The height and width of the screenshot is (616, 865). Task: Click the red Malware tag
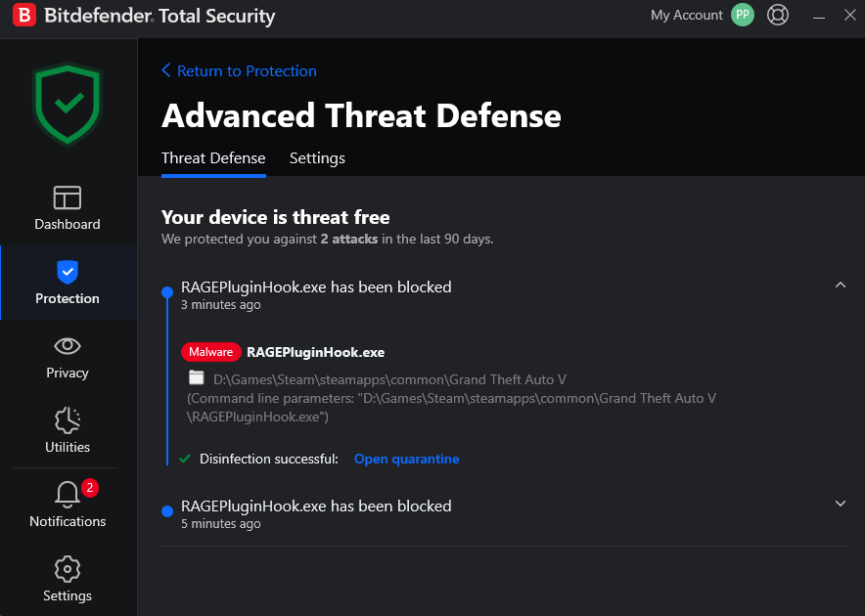[x=210, y=352]
